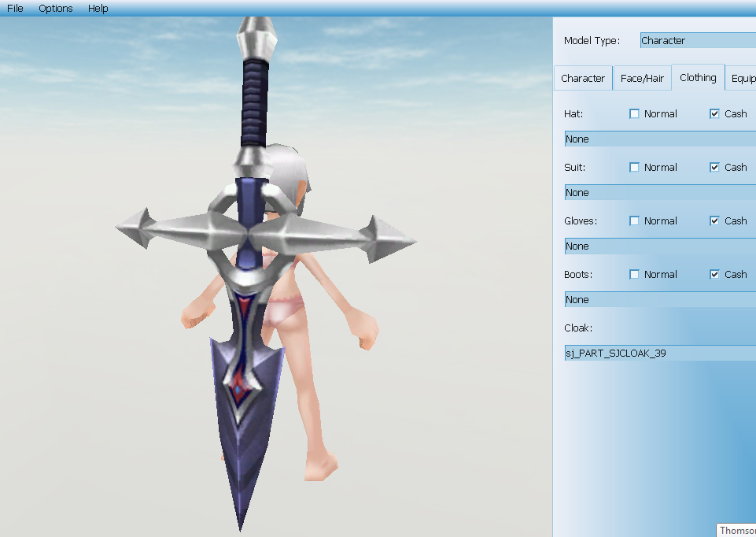Select the Clothing tab
This screenshot has width=756, height=537.
(x=698, y=78)
